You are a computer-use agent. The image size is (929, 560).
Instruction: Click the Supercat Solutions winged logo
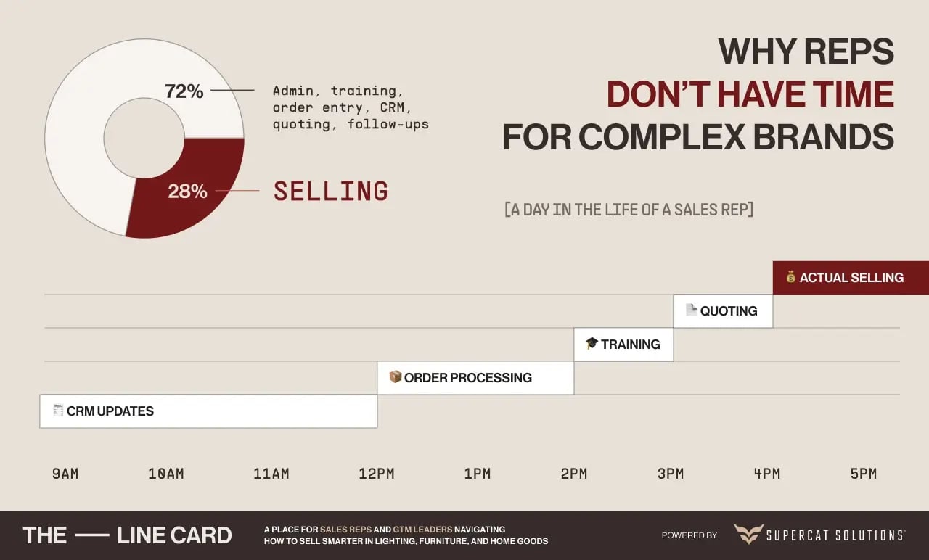pos(748,535)
